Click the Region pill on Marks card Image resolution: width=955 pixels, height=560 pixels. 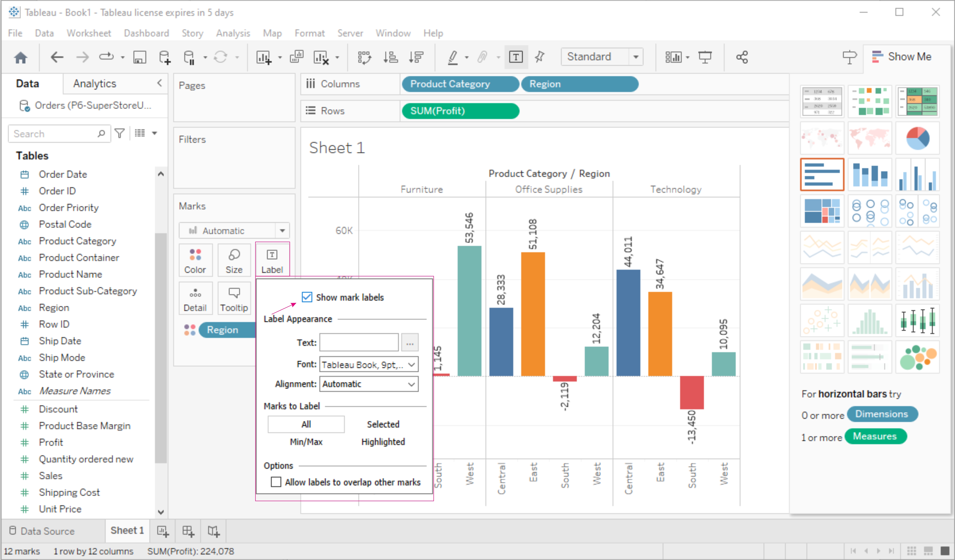coord(227,329)
